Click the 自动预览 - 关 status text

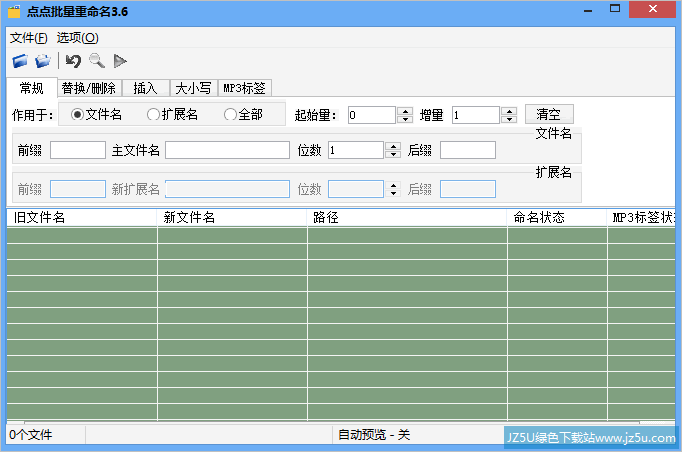pos(374,435)
